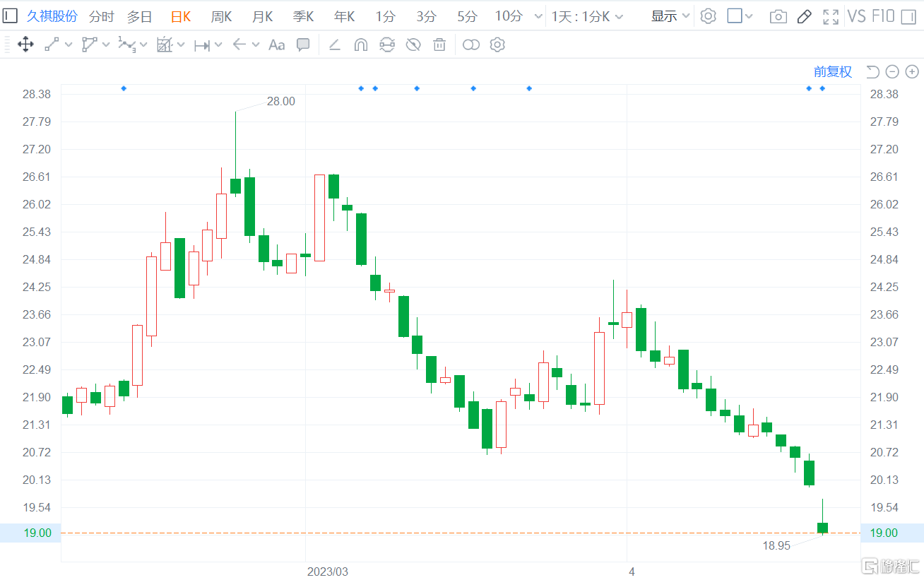Toggle the left sidebar panel icon

pyautogui.click(x=10, y=16)
